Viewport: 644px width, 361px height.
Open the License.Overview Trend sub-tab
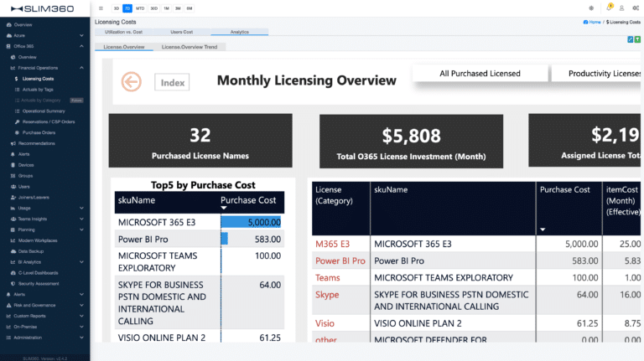point(190,47)
